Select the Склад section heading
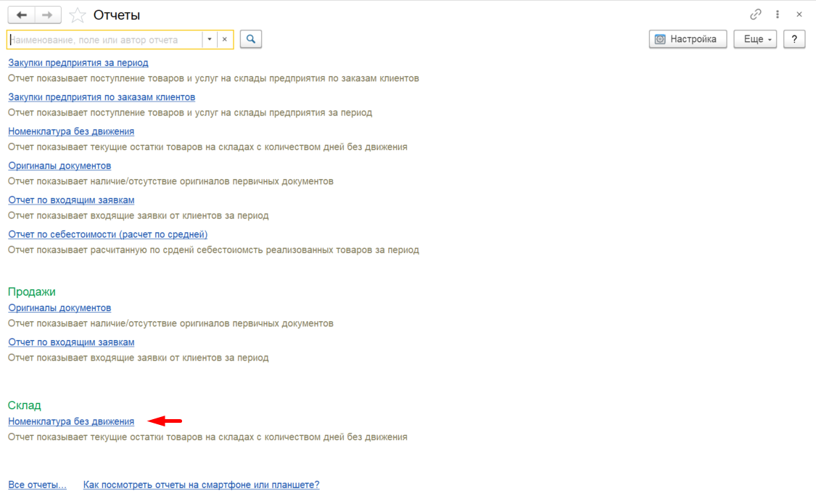The width and height of the screenshot is (816, 504). pos(25,405)
